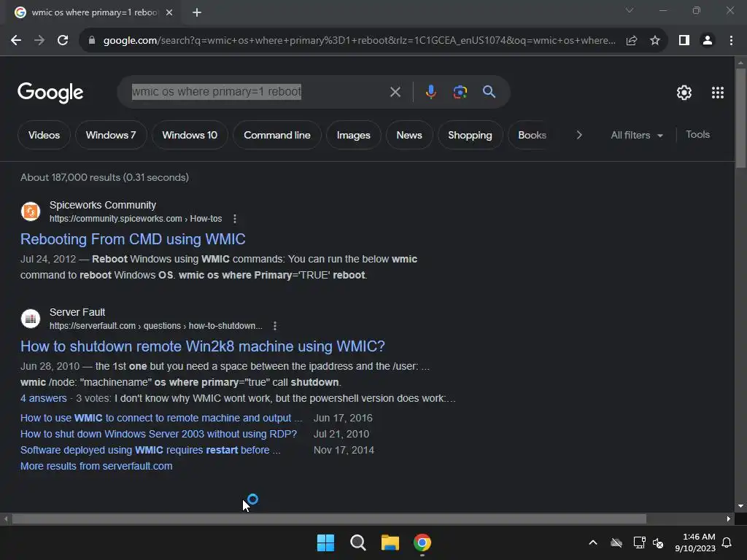Switch to Images results
The width and height of the screenshot is (747, 560).
point(354,135)
